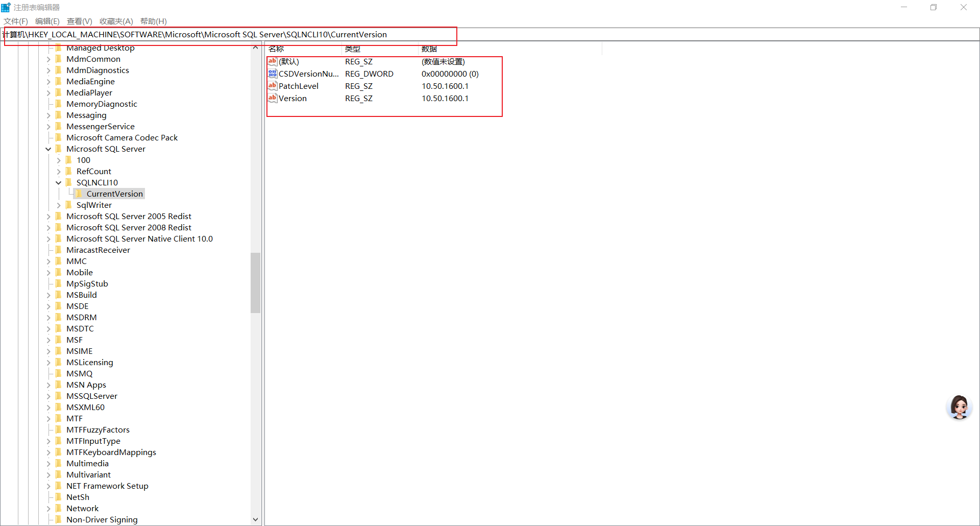980x526 pixels.
Task: Click the MediaPlayer folder icon
Action: coord(58,92)
